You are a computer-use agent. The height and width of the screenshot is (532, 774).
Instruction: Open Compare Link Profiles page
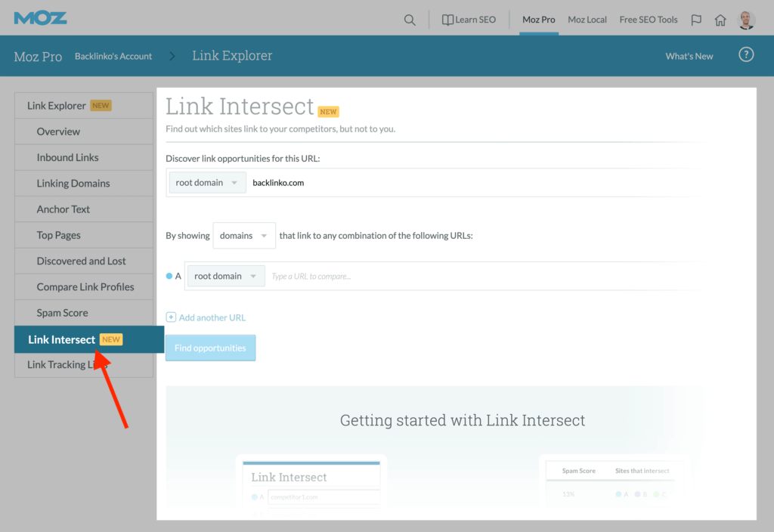85,287
